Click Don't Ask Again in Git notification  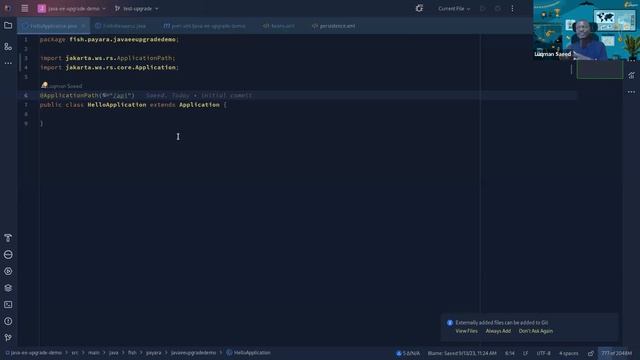(x=536, y=331)
